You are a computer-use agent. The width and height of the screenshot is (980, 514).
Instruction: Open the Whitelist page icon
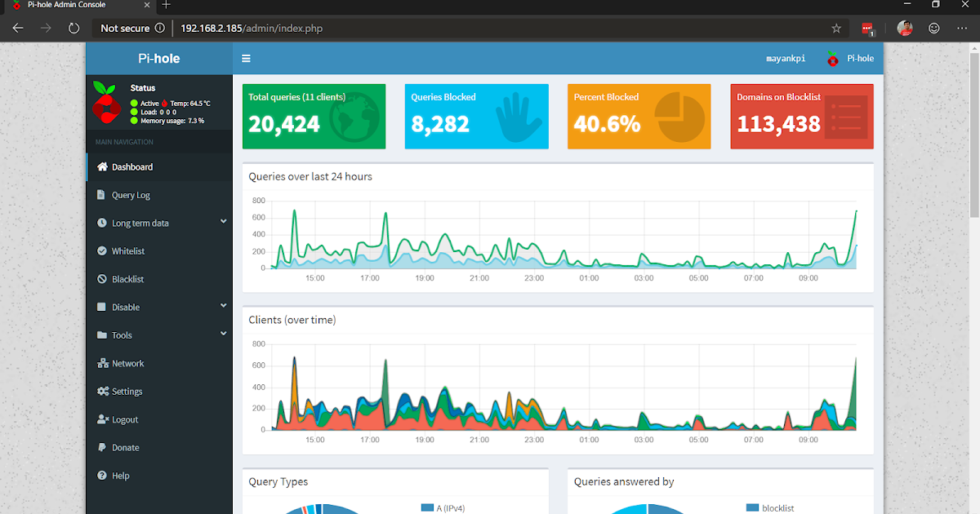pyautogui.click(x=102, y=251)
